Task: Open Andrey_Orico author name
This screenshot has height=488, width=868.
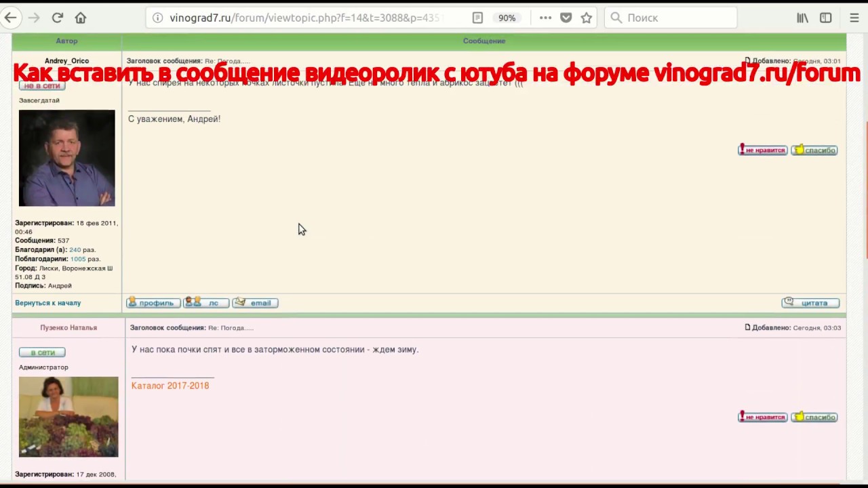Action: (66, 61)
